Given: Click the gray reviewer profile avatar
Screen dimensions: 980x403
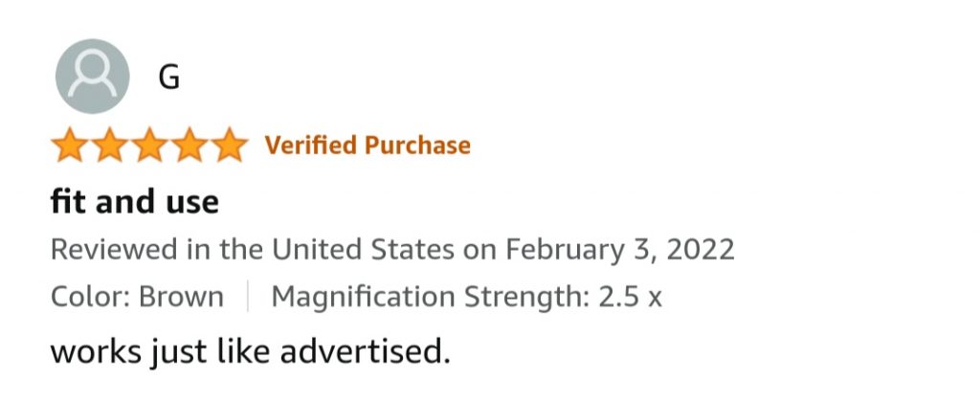Looking at the screenshot, I should (x=93, y=77).
